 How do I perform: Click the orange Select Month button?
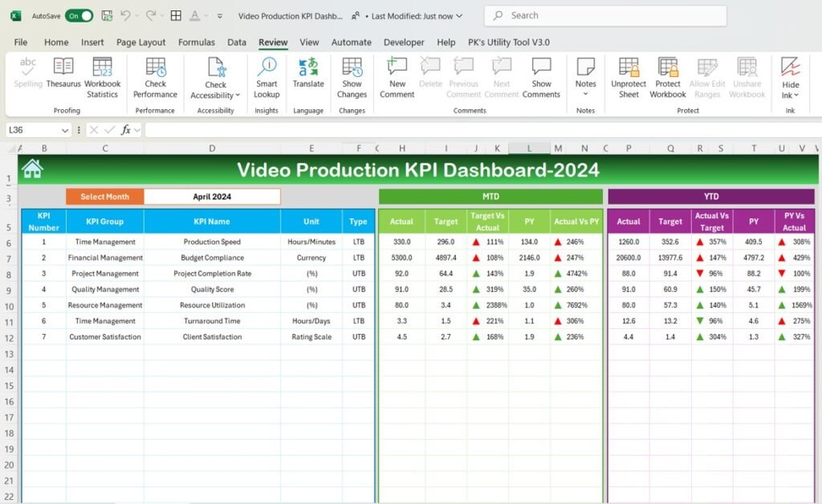click(104, 196)
